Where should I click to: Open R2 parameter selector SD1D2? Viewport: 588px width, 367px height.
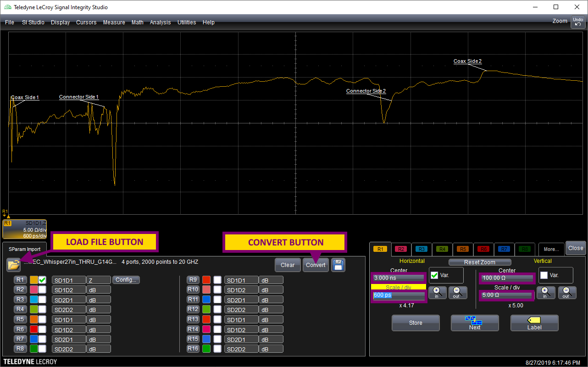coord(69,289)
